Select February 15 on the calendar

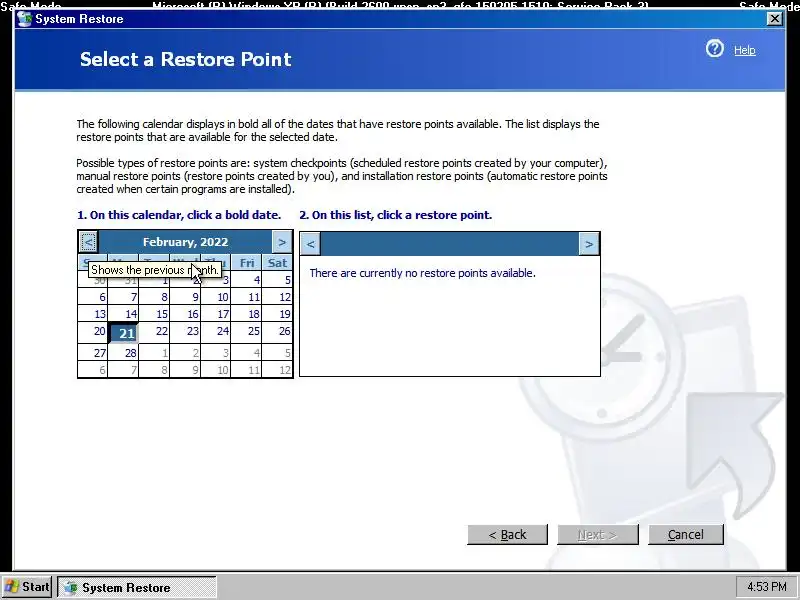click(x=154, y=314)
